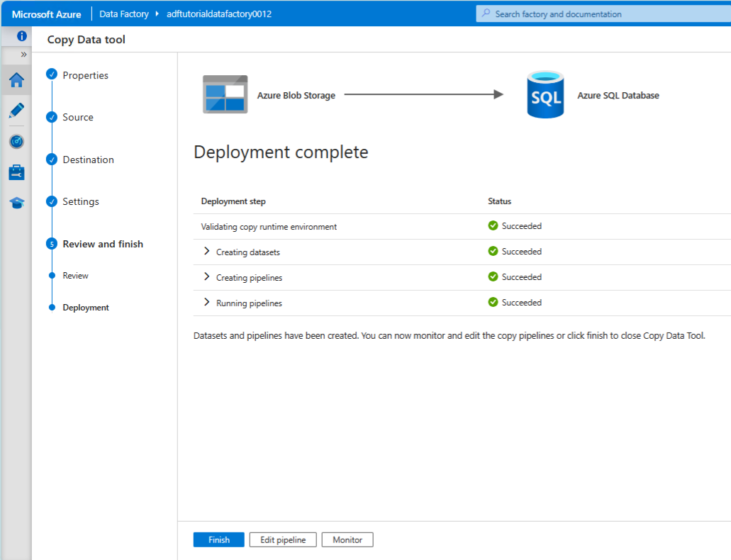The image size is (731, 560).
Task: Expand the Creating datasets step
Action: point(206,252)
